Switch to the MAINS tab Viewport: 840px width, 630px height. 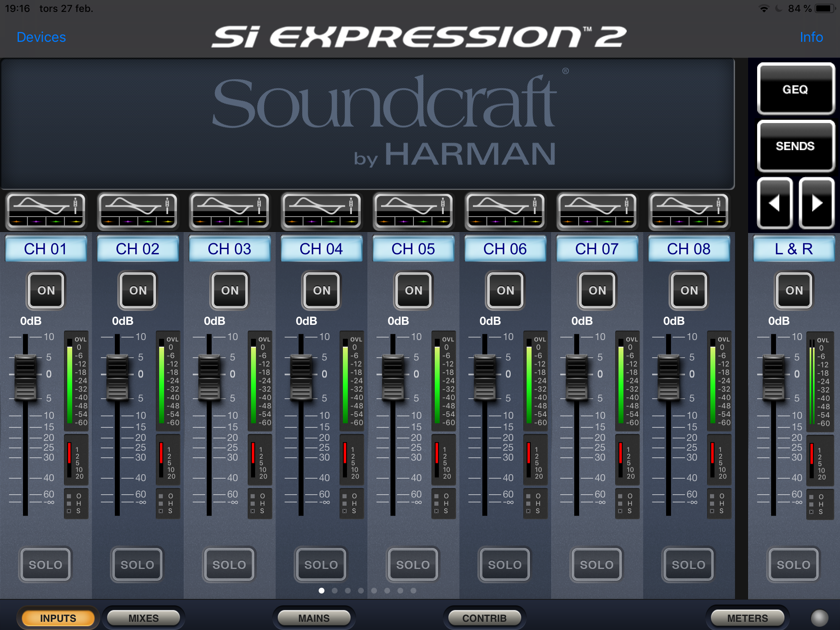click(x=314, y=618)
